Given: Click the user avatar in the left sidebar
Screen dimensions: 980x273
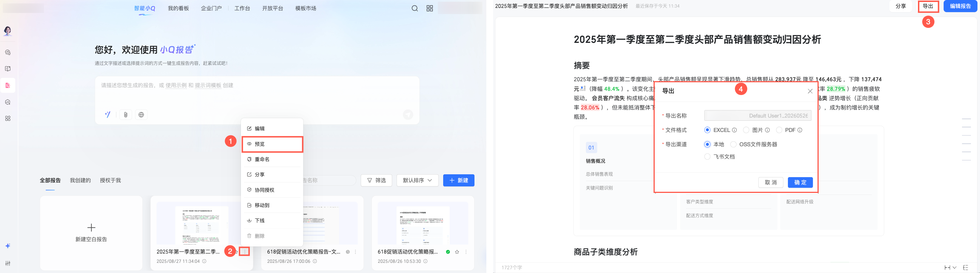Looking at the screenshot, I should click(x=8, y=31).
